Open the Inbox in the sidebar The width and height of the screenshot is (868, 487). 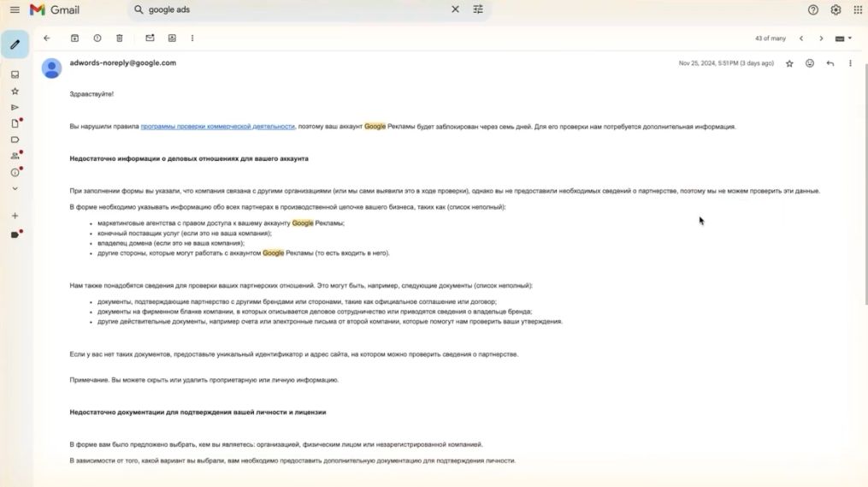15,74
